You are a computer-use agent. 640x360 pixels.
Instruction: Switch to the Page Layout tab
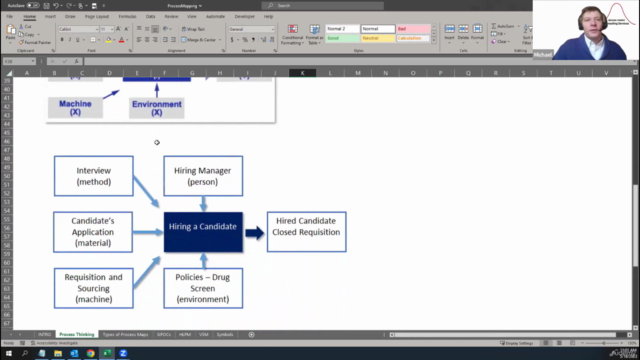point(97,17)
